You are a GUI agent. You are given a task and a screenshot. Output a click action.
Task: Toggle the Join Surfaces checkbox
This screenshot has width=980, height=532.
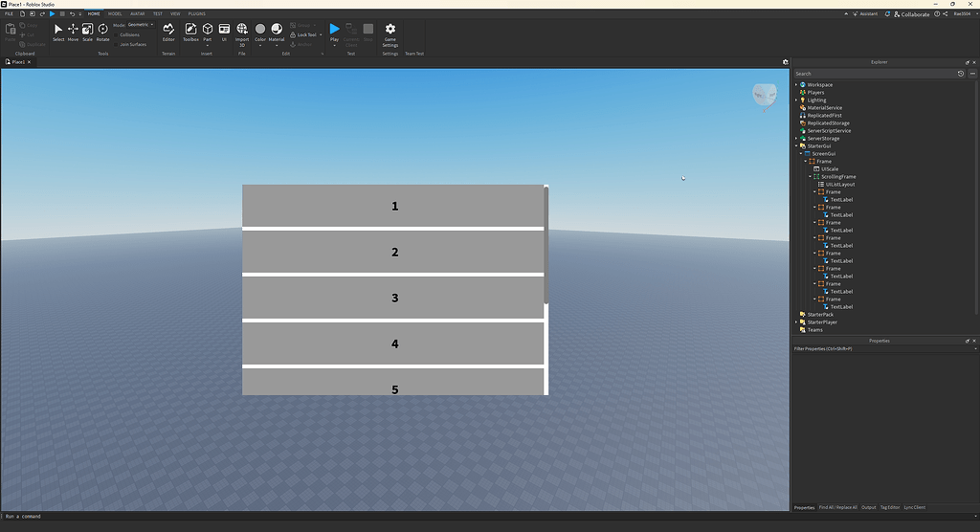[x=116, y=44]
